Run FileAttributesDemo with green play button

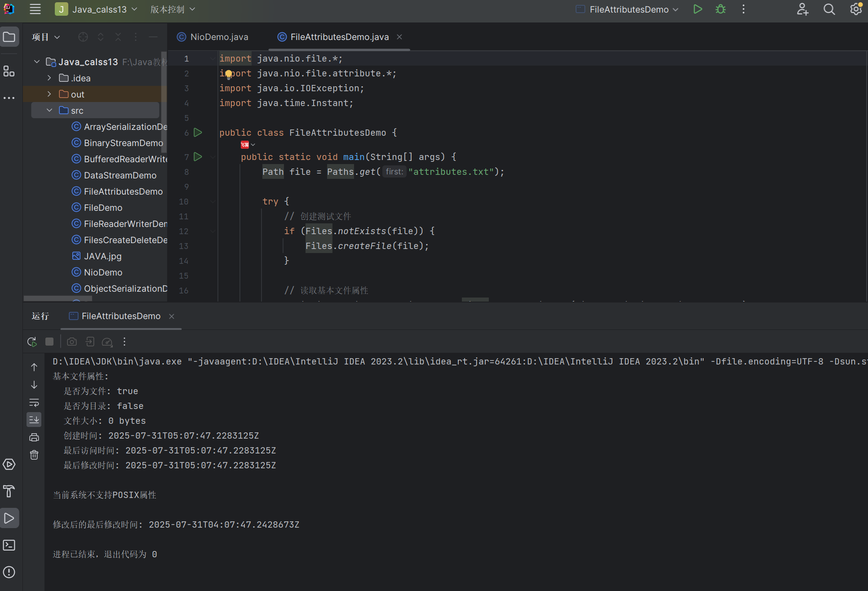click(x=697, y=9)
